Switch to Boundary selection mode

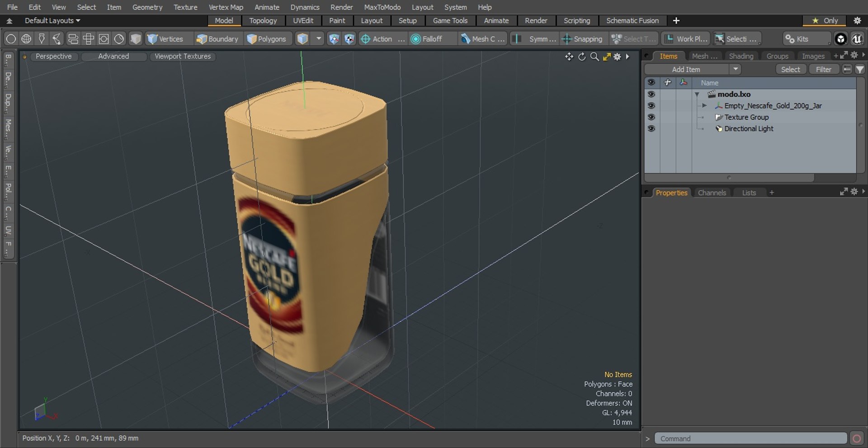[x=217, y=39]
